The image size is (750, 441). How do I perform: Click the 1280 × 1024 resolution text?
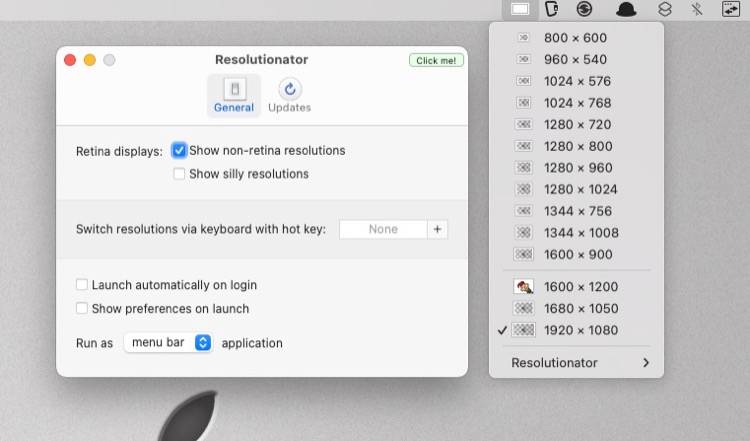point(581,189)
